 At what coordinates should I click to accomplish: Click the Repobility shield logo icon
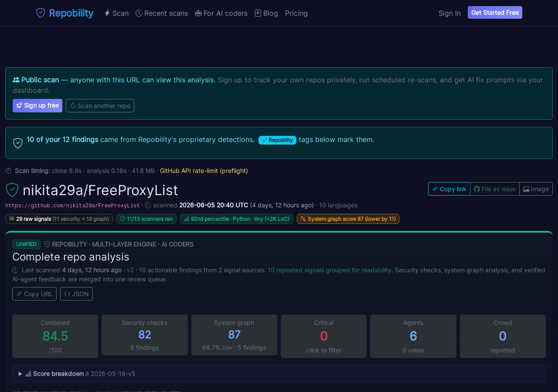coord(41,13)
